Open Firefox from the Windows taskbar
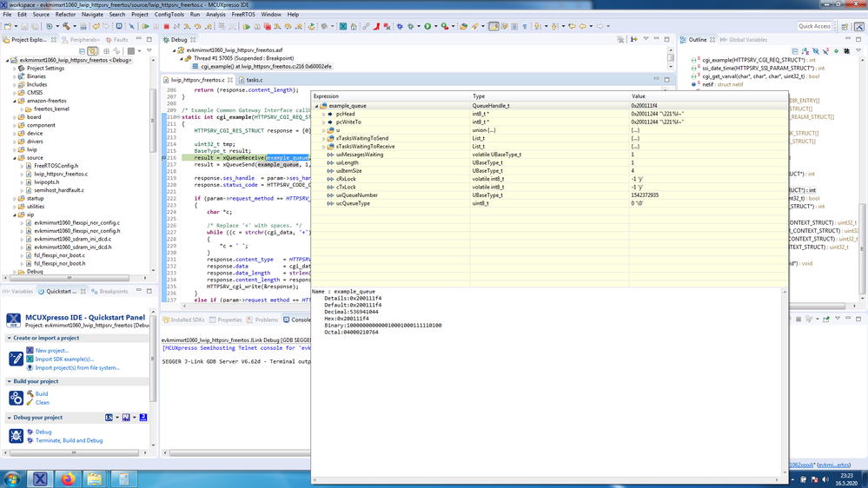The image size is (868, 488). point(67,478)
